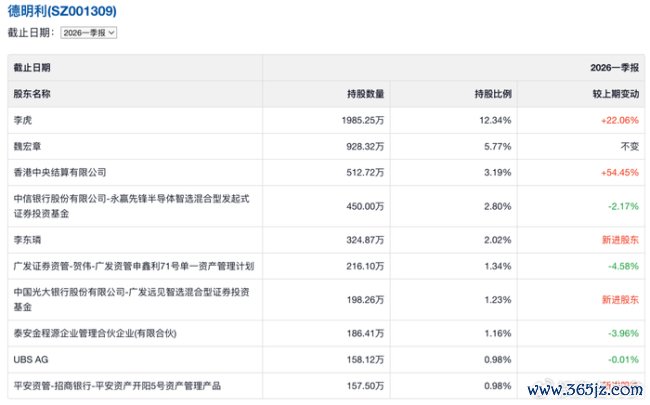Screen dimensions: 650x405
Task: Click the 450.00万 holding value
Action: 365,206
